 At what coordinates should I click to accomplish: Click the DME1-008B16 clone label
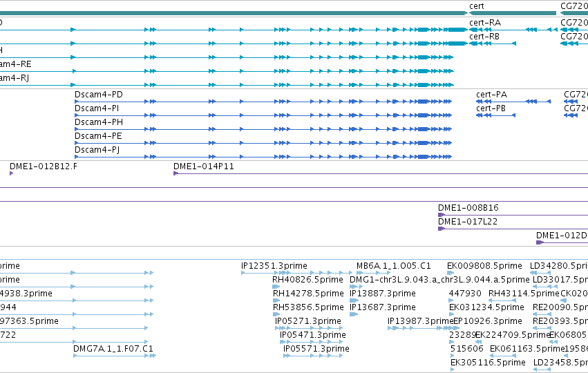pos(468,208)
